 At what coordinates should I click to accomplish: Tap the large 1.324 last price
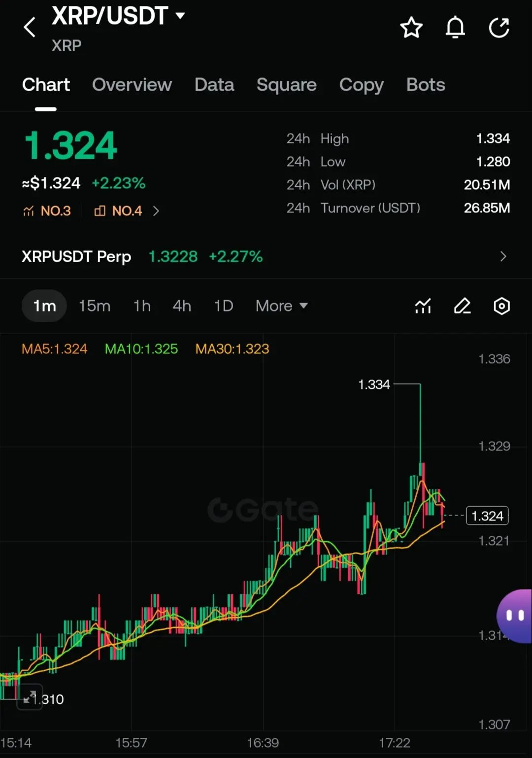(x=70, y=146)
